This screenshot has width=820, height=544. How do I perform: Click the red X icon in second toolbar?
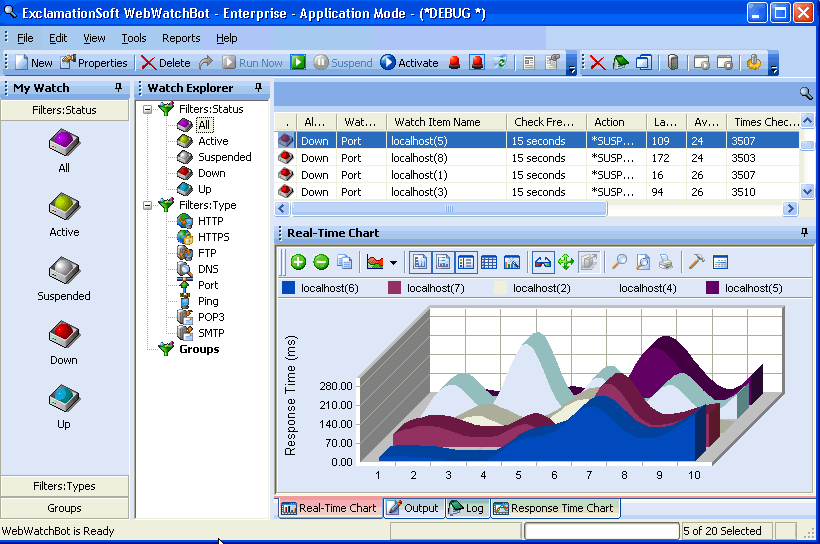tap(597, 63)
